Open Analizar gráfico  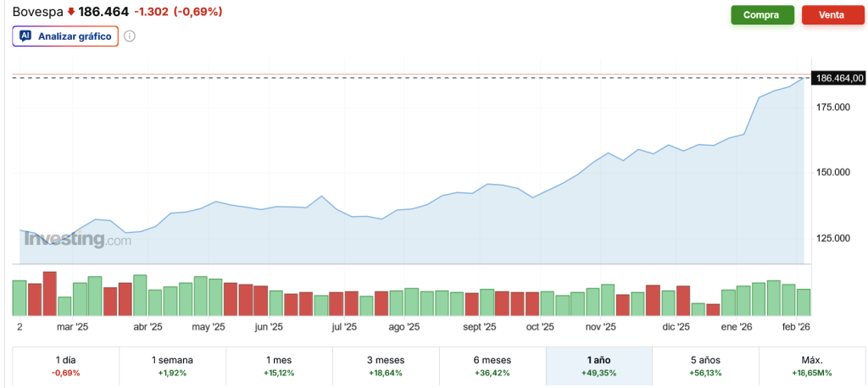[x=65, y=36]
